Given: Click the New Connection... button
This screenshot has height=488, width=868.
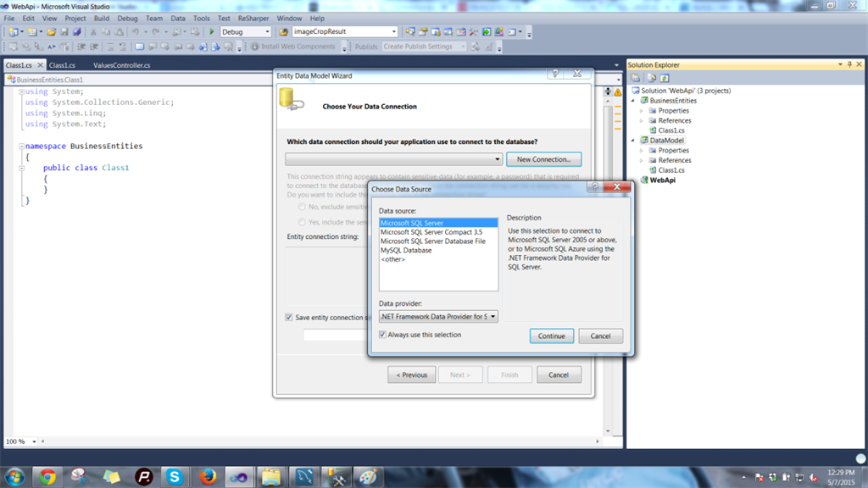Looking at the screenshot, I should pos(543,159).
